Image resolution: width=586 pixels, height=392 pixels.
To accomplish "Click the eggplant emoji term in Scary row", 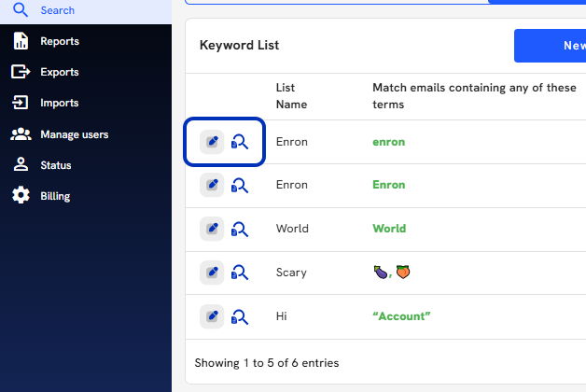I will click(381, 272).
